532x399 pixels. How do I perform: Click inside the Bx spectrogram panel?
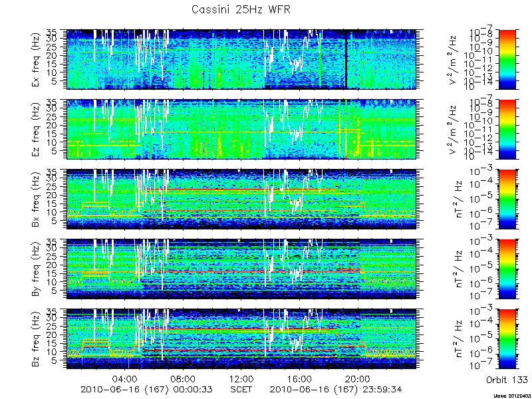241,199
